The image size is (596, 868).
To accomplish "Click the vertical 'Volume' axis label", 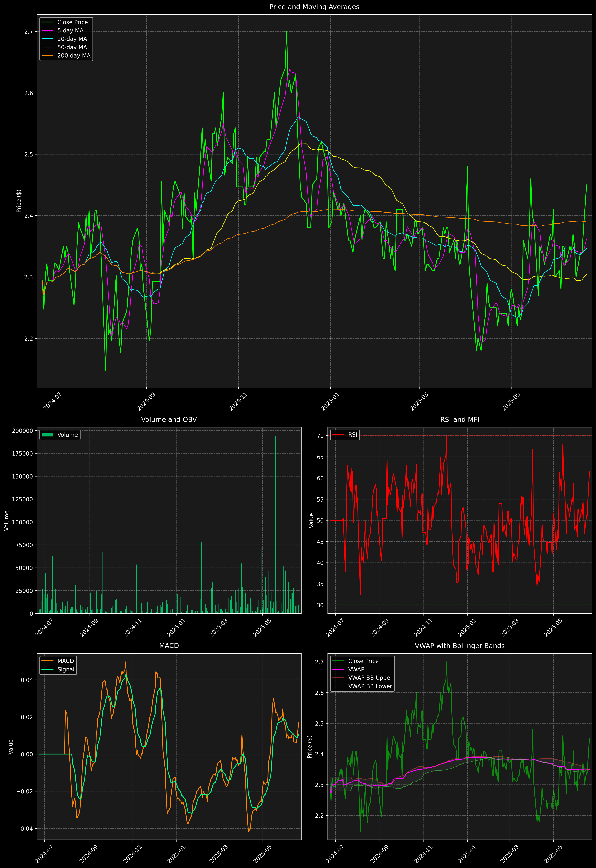I will tap(7, 521).
